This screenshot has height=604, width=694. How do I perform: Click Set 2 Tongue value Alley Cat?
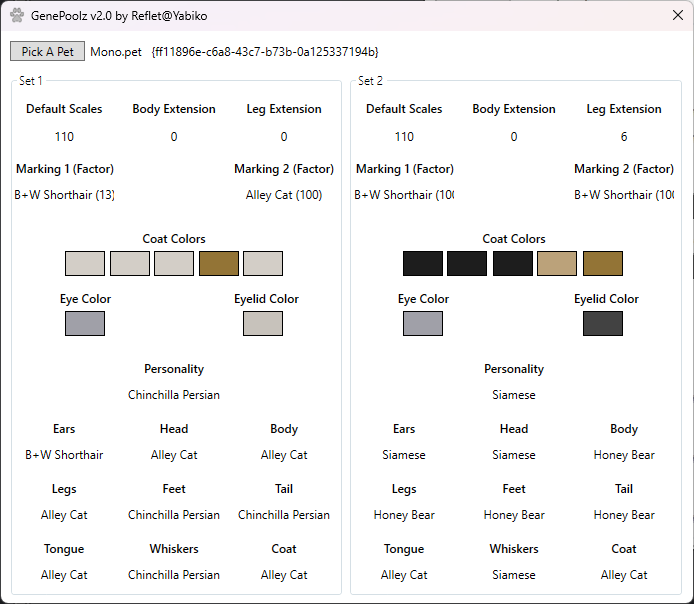coord(404,575)
